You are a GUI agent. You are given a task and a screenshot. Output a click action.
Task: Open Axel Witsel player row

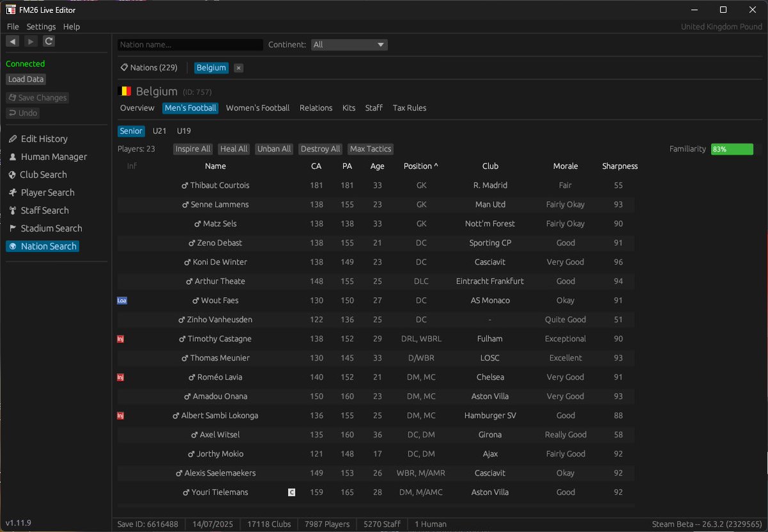(376, 435)
